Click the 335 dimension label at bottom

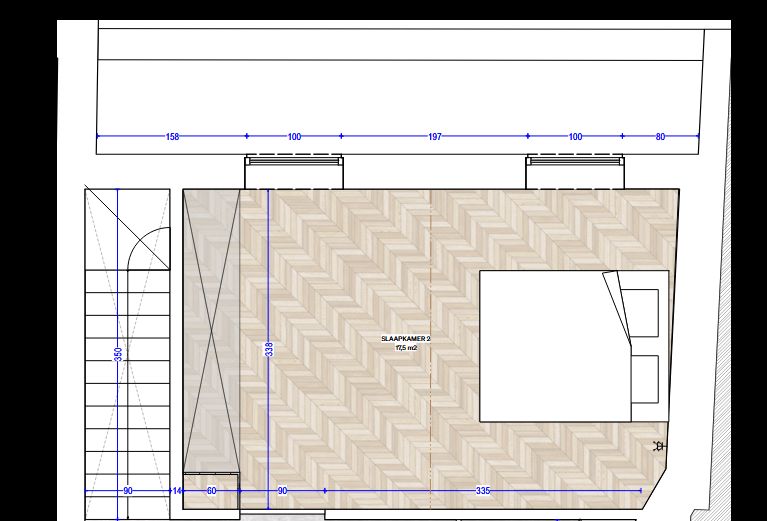point(483,491)
